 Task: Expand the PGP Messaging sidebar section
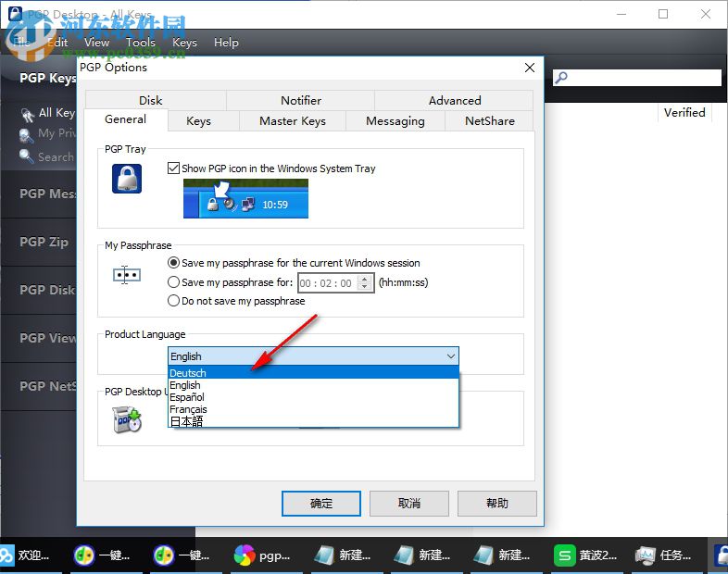click(x=39, y=193)
